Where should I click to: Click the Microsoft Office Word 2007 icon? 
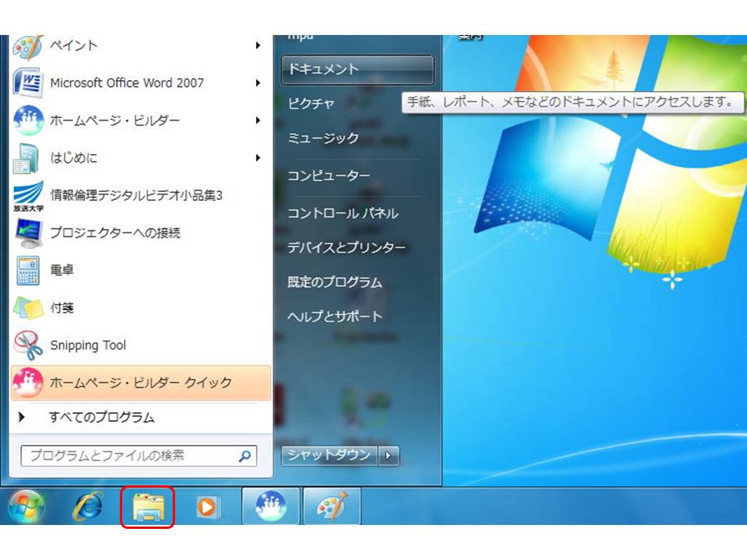point(28,83)
